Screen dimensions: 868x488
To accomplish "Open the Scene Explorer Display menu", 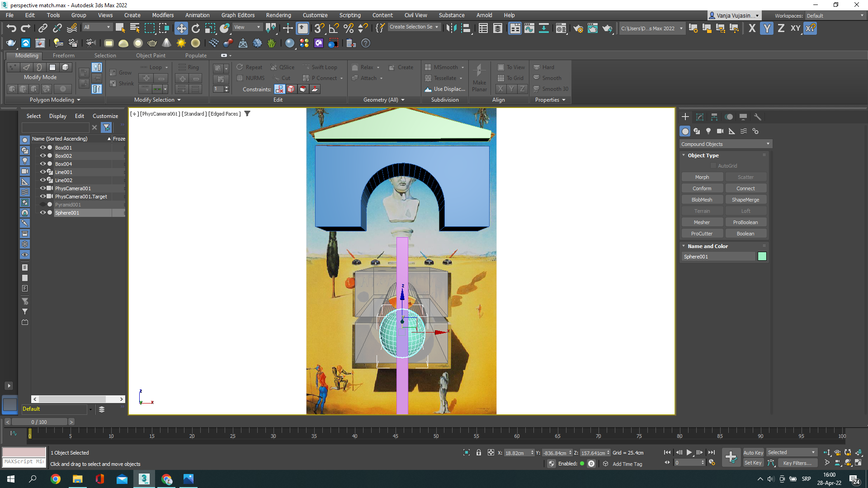I will coord(58,116).
